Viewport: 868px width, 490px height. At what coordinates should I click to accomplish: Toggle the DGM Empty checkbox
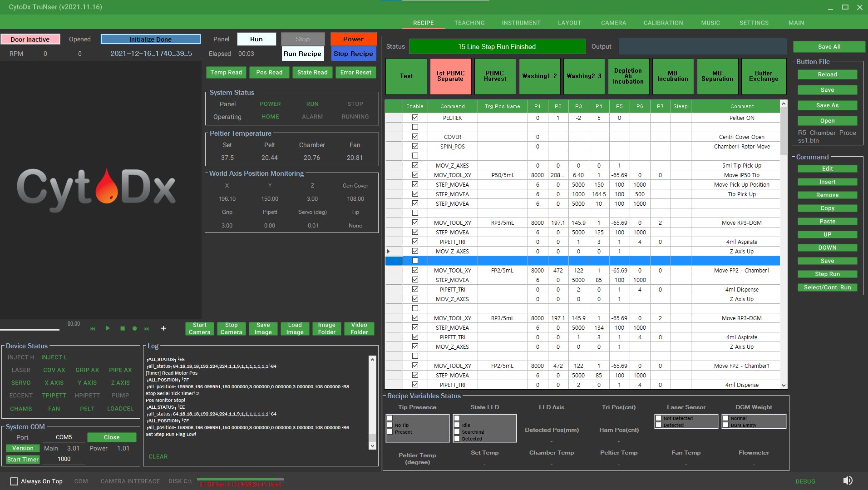(725, 425)
